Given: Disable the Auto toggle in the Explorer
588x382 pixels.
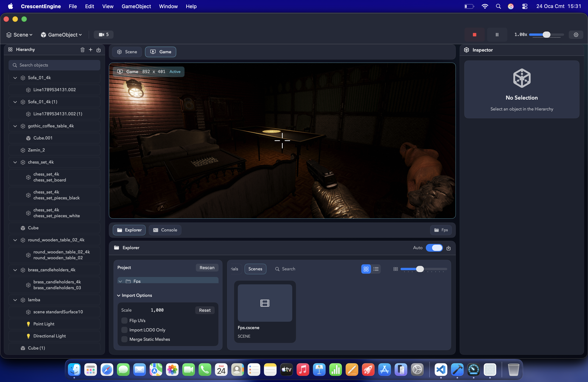Looking at the screenshot, I should tap(434, 248).
